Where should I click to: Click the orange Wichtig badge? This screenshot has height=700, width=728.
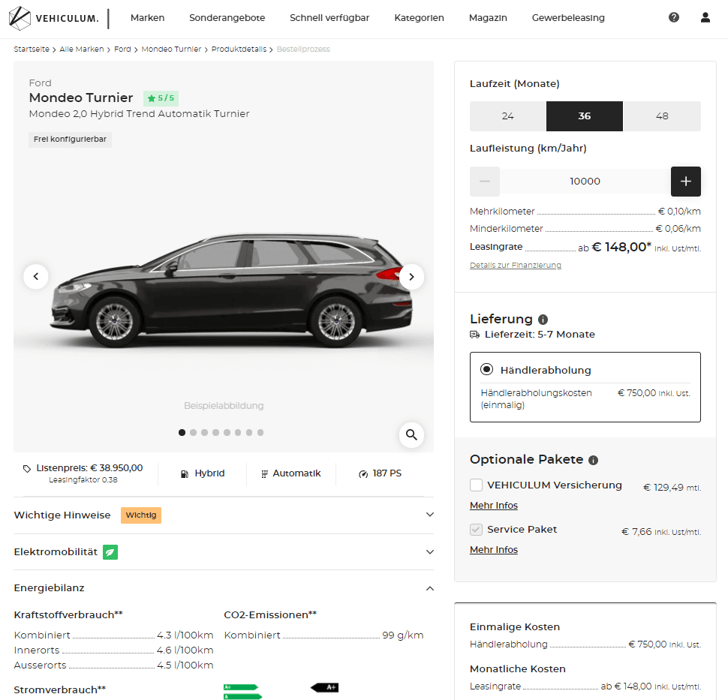(141, 515)
